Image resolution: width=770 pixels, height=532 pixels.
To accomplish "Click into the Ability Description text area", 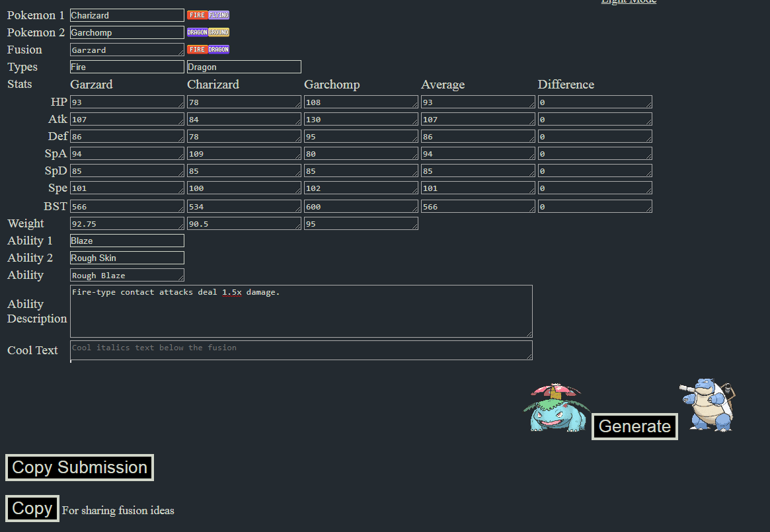I will coord(301,311).
